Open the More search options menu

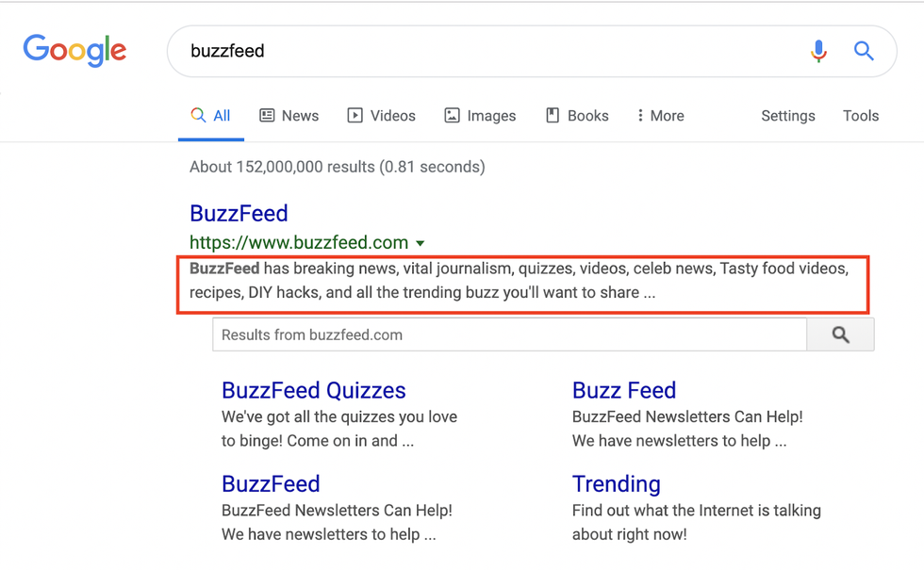click(660, 116)
